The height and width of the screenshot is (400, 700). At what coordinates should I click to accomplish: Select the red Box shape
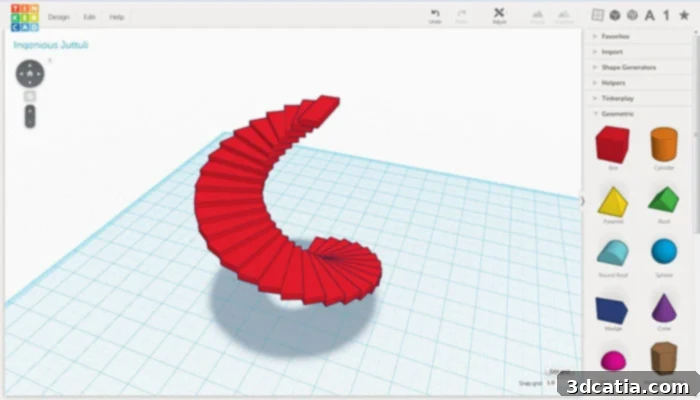[x=612, y=145]
